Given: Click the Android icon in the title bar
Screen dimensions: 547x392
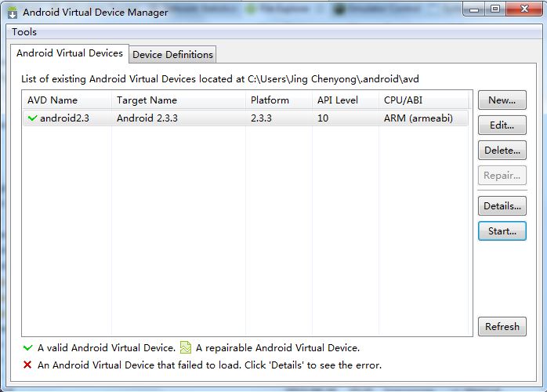Looking at the screenshot, I should [x=13, y=12].
